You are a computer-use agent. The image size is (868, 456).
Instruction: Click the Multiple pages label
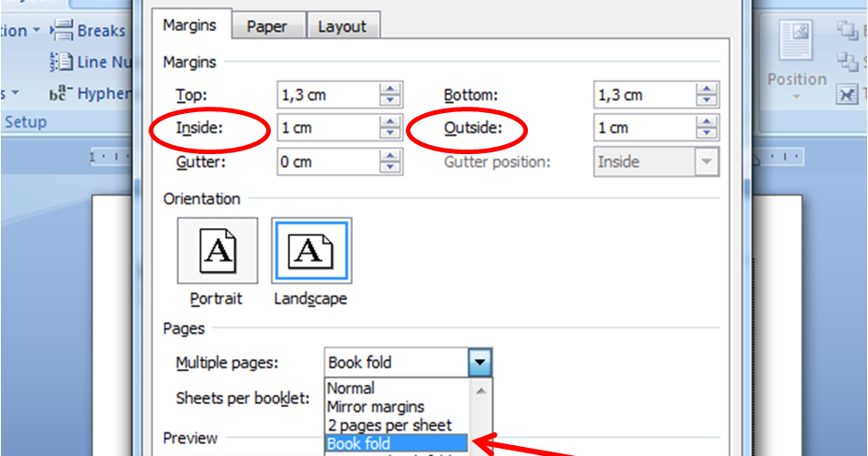(227, 363)
